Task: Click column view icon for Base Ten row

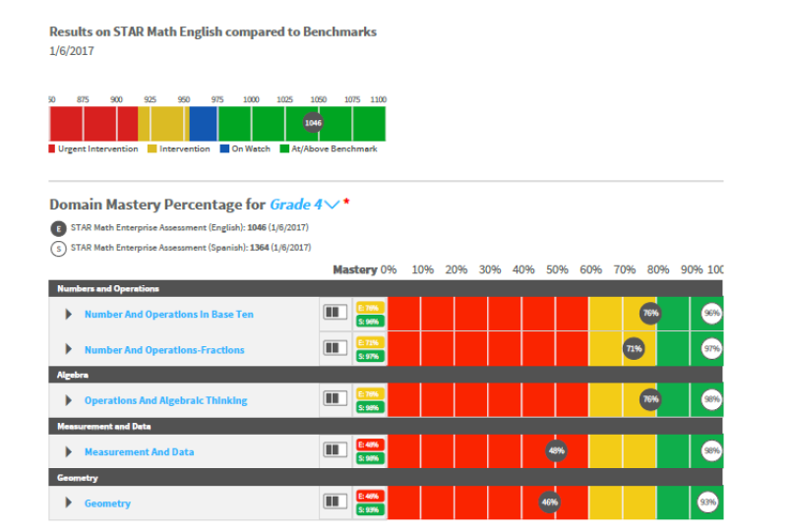Action: click(335, 312)
